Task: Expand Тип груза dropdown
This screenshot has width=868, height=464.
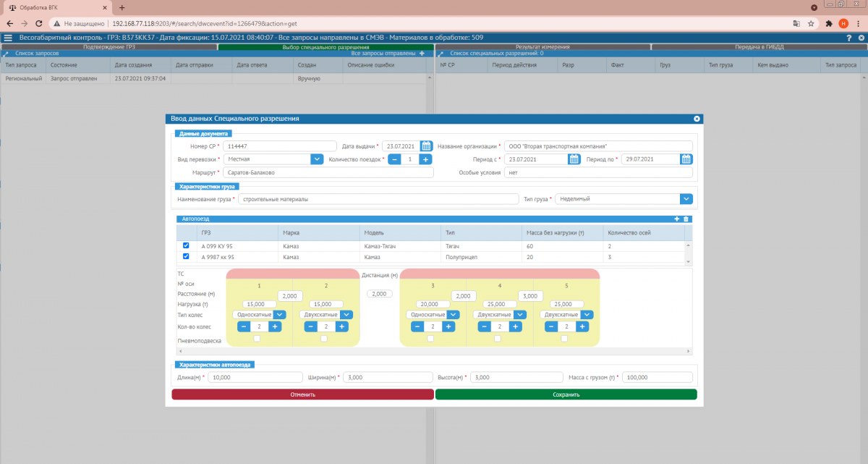Action: coord(686,198)
